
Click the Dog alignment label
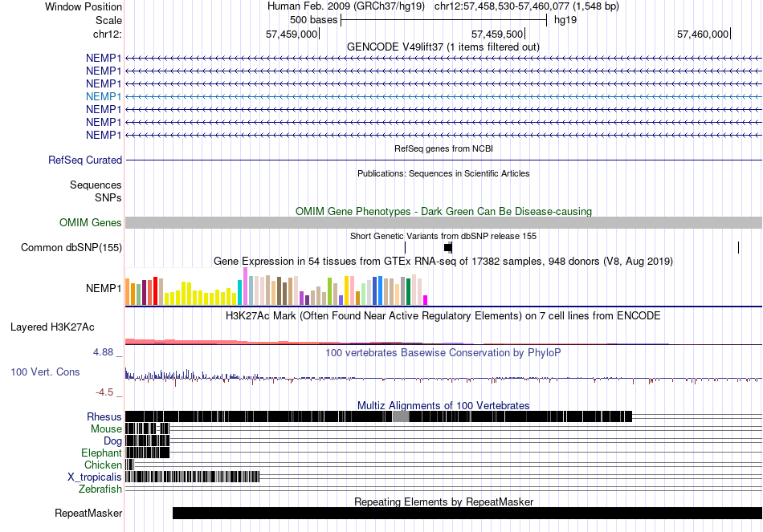point(112,441)
